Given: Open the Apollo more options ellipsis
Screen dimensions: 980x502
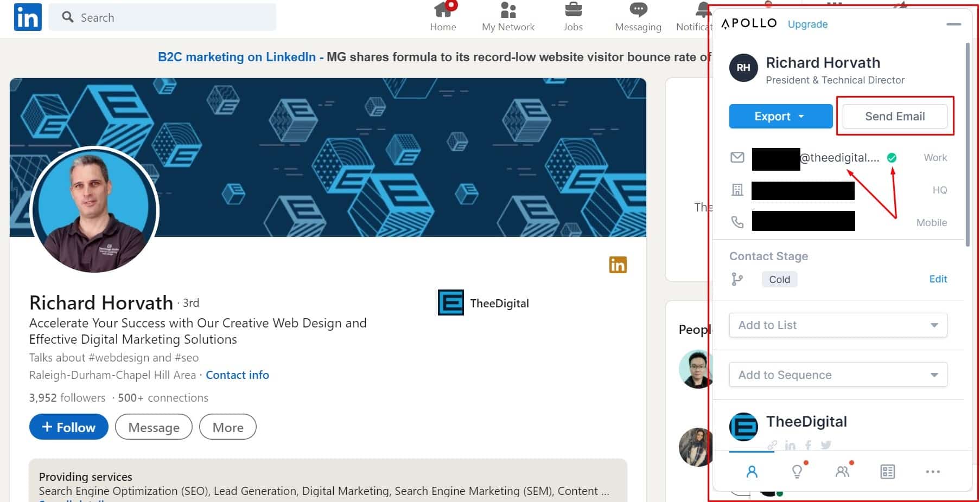Looking at the screenshot, I should (933, 472).
